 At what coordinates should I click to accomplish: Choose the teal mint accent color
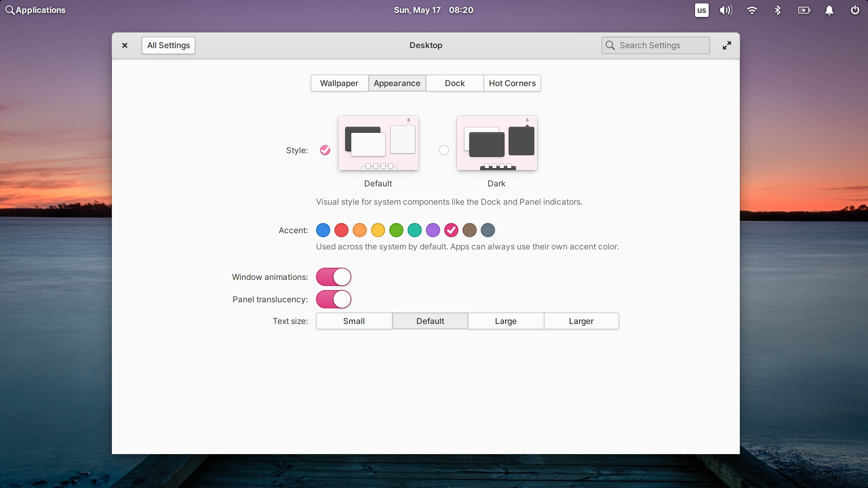(415, 230)
